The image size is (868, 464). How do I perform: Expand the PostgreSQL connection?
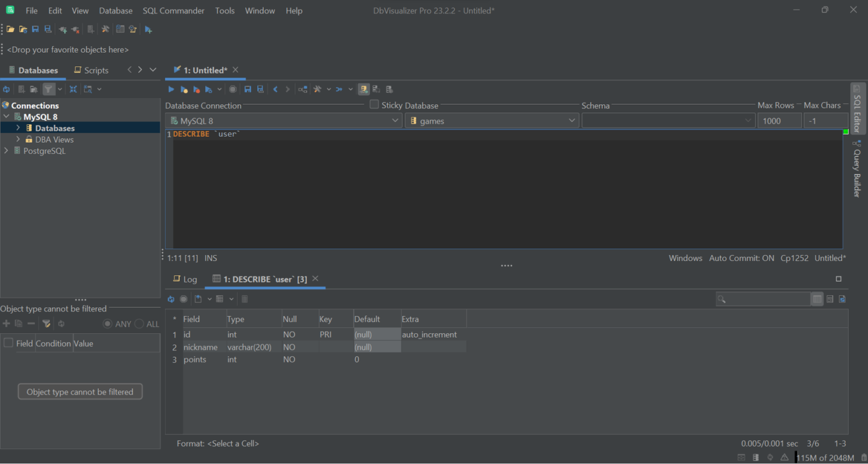point(6,151)
